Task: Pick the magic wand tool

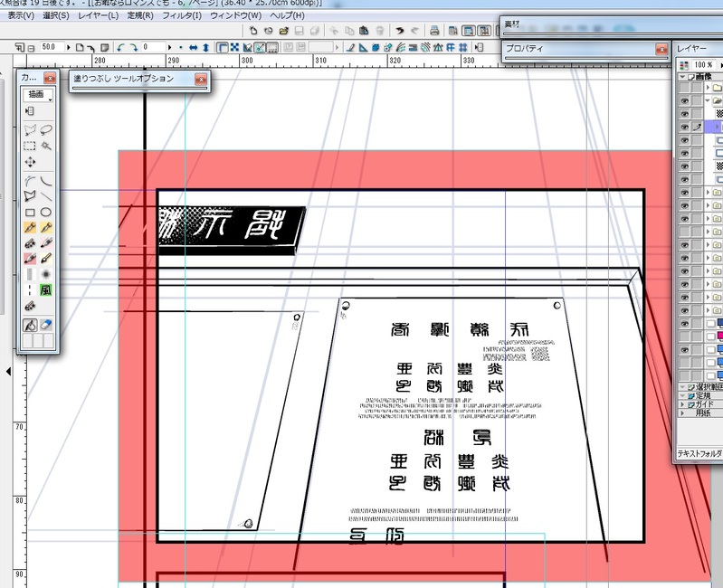Action: click(45, 146)
